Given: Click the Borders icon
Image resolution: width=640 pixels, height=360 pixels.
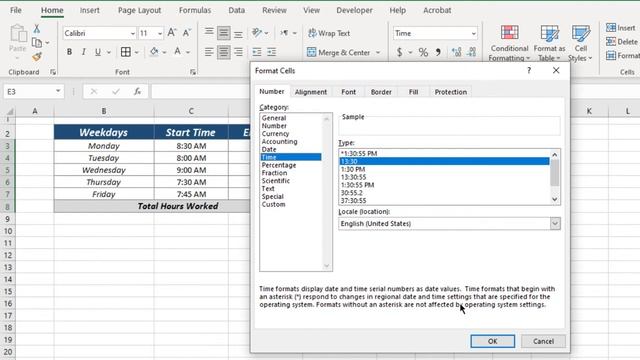Looking at the screenshot, I should [126, 52].
